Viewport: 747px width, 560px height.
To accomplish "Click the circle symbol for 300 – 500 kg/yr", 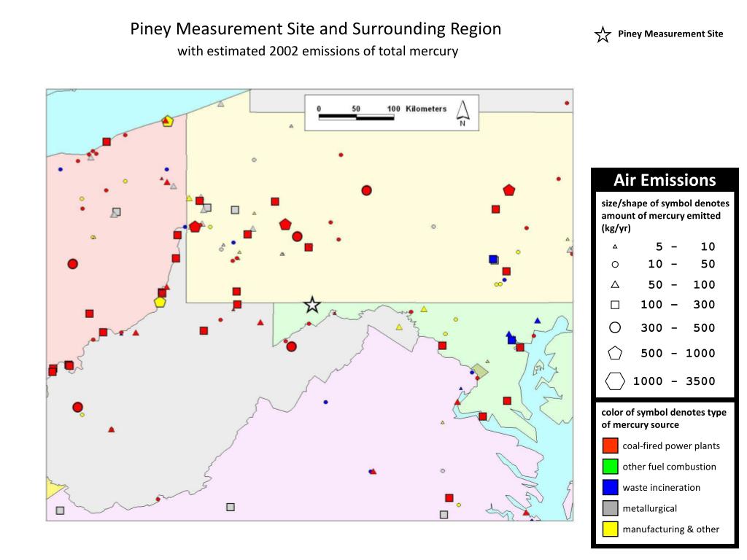I will coord(615,327).
